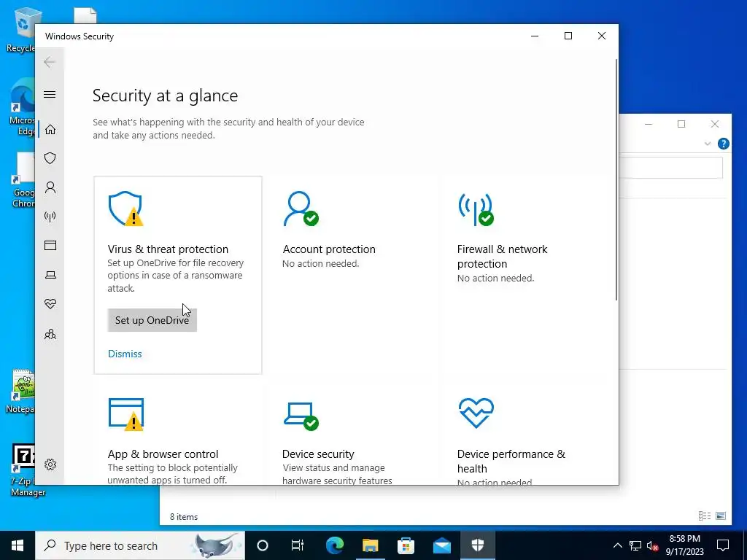Click the Device performance & health tile icon
The width and height of the screenshot is (747, 560).
[x=476, y=413]
